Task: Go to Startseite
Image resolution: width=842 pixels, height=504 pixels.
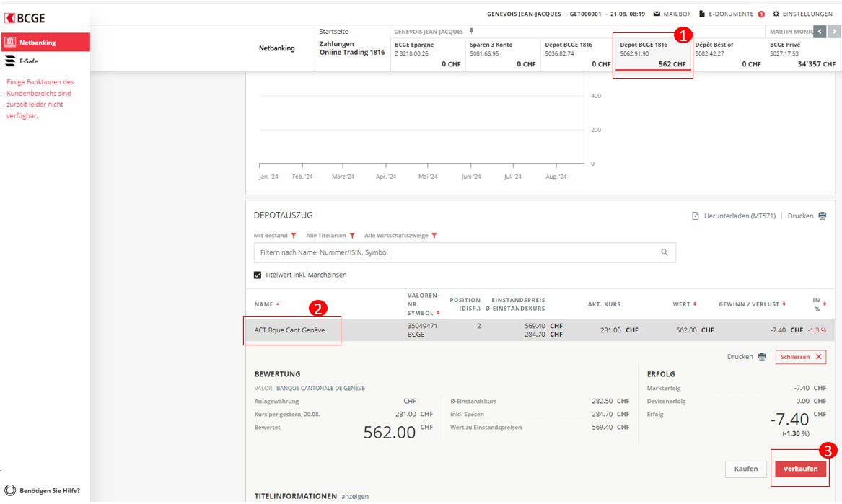Action: (x=333, y=32)
